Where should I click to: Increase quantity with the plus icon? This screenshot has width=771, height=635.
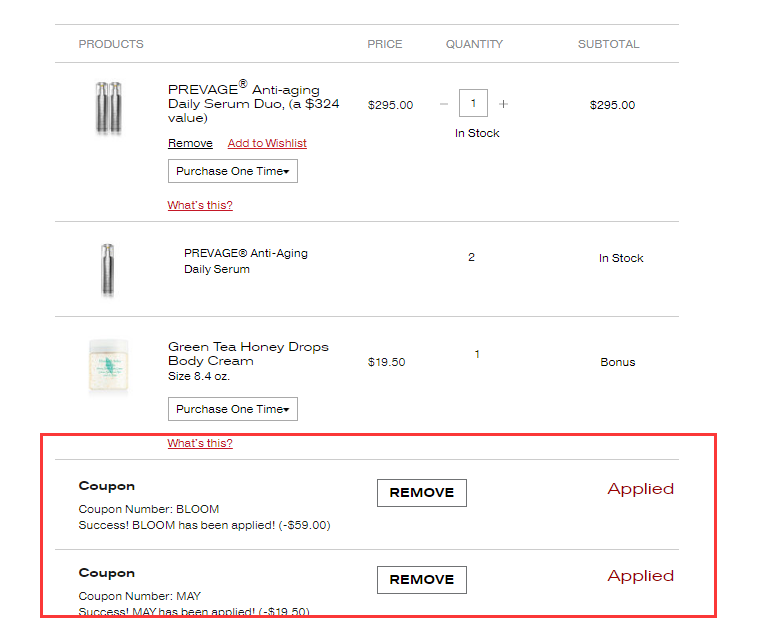coord(503,104)
